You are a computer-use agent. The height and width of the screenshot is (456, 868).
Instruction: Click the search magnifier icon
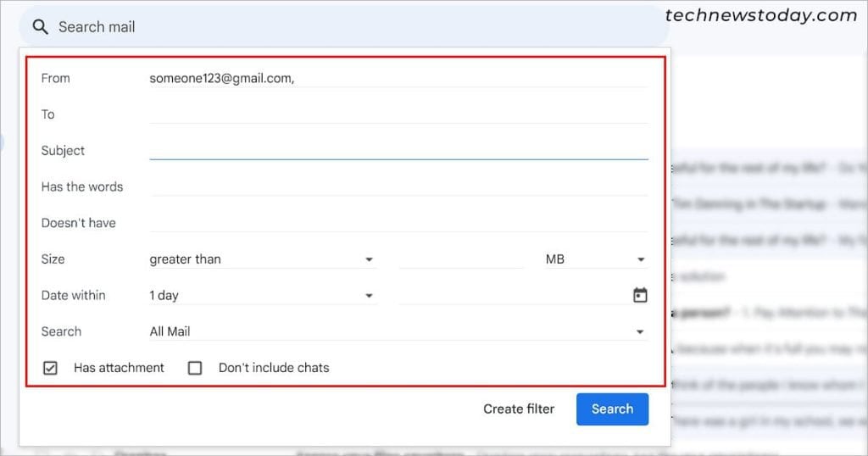[x=40, y=26]
